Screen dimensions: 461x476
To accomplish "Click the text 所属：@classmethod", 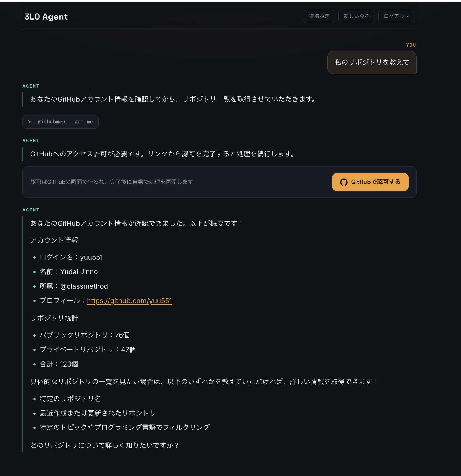I will pos(74,286).
